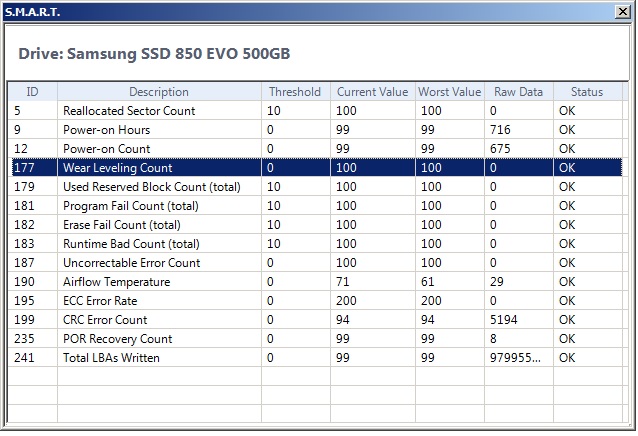
Task: Select the Power-on Hours row
Action: 315,130
